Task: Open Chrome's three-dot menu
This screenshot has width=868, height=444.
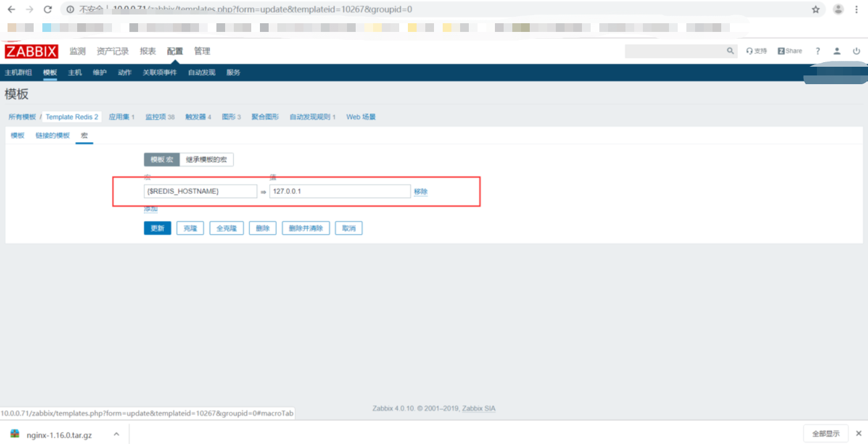Action: coord(856,10)
